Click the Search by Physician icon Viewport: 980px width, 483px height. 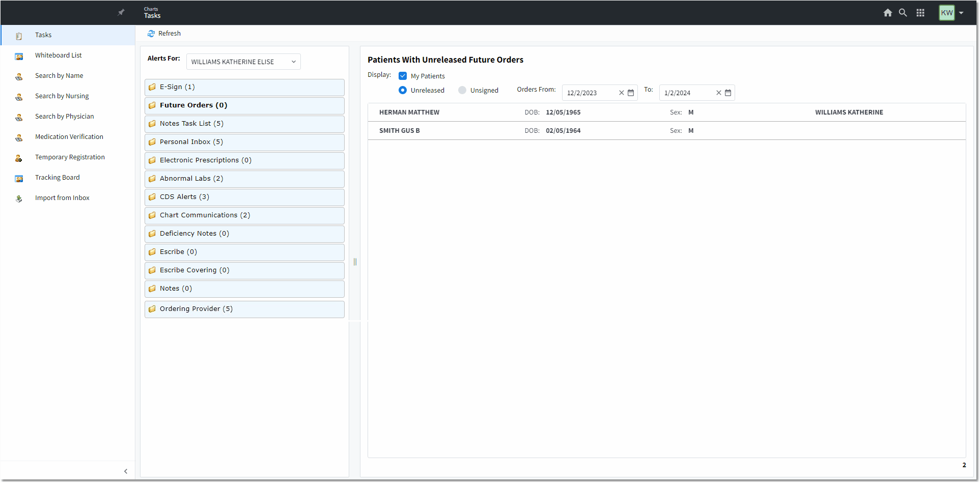click(x=19, y=117)
